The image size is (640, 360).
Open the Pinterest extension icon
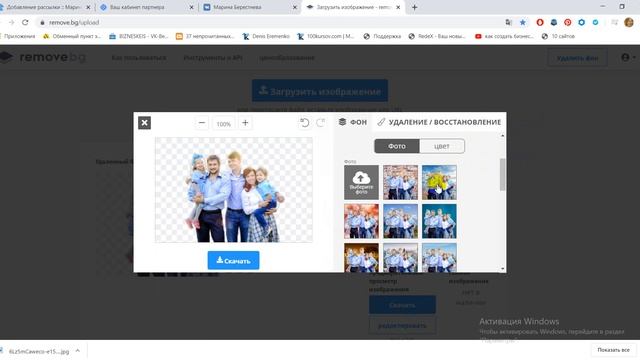coord(568,22)
